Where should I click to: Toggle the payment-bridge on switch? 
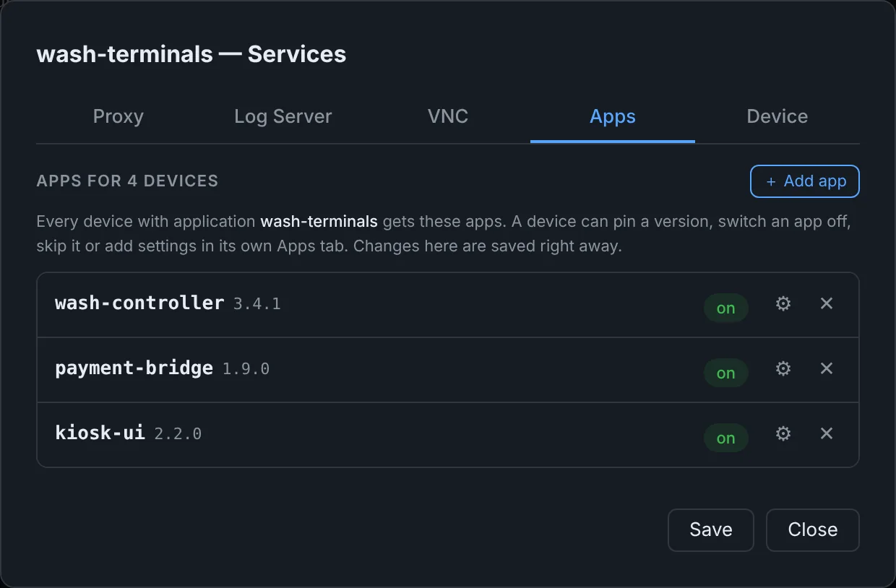tap(725, 373)
